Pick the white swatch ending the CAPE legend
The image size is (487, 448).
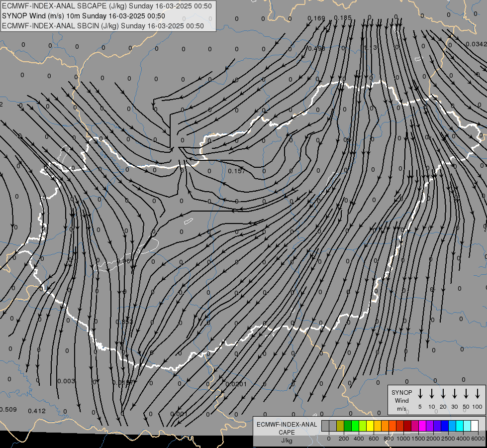pos(474,426)
